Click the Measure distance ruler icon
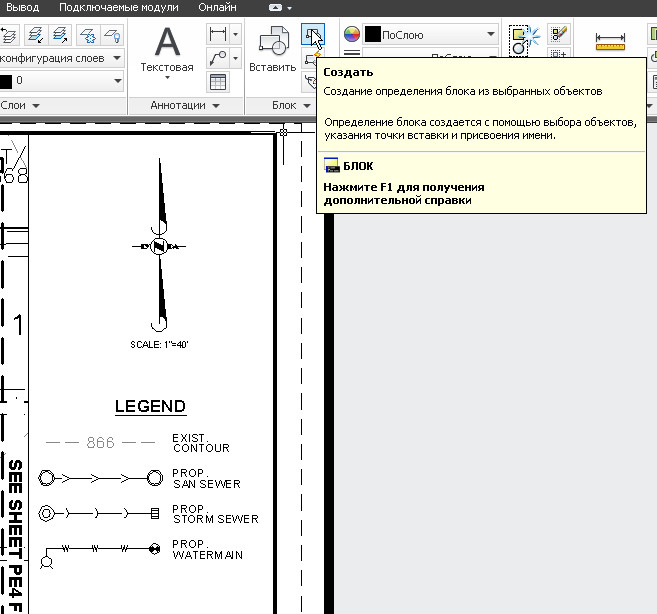The width and height of the screenshot is (657, 614). pos(610,41)
